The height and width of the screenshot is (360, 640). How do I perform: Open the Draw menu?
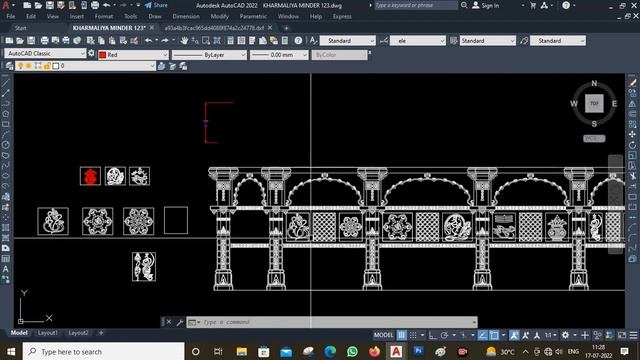(x=155, y=16)
